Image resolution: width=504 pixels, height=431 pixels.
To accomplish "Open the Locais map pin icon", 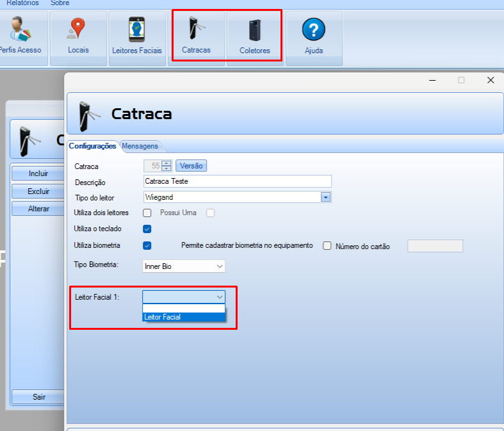I will pos(77,29).
